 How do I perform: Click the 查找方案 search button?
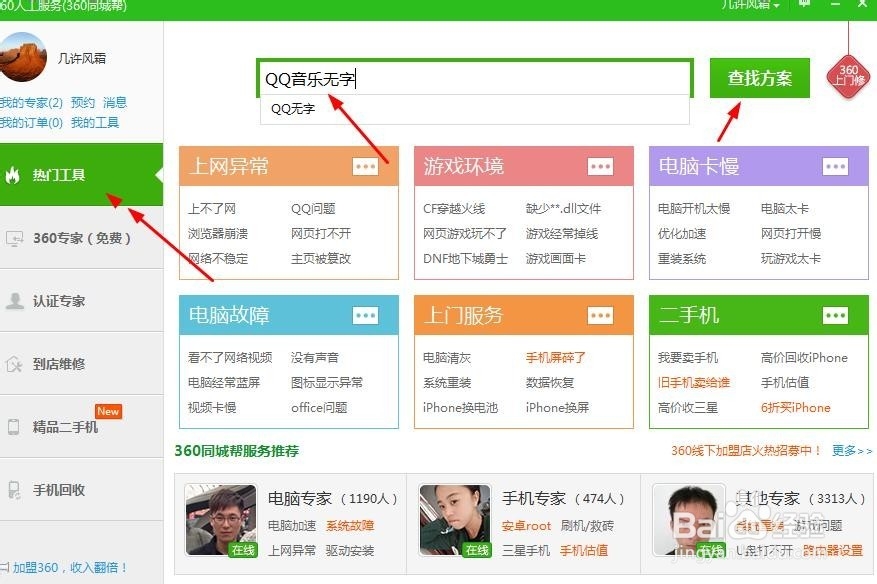pyautogui.click(x=760, y=78)
